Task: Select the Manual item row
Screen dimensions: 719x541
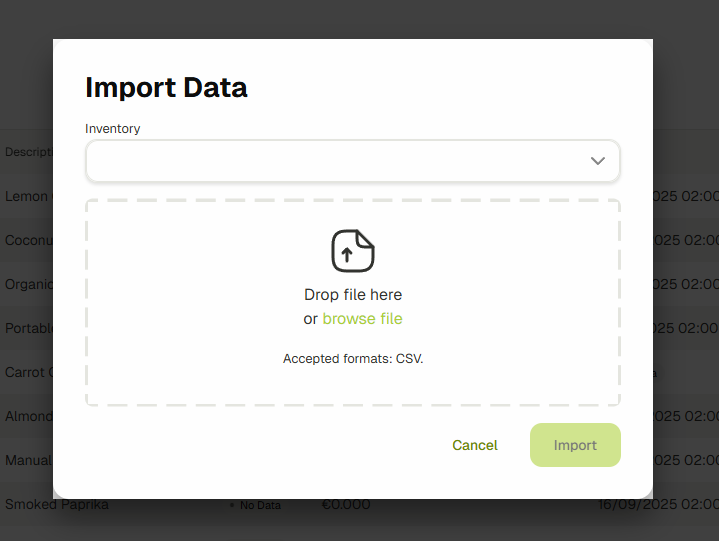Action: pos(27,460)
